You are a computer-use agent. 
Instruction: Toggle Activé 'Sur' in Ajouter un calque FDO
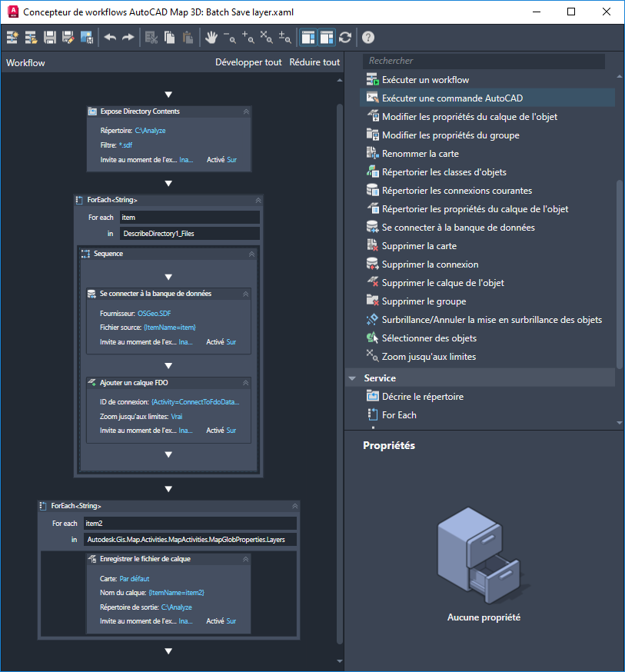(x=231, y=431)
